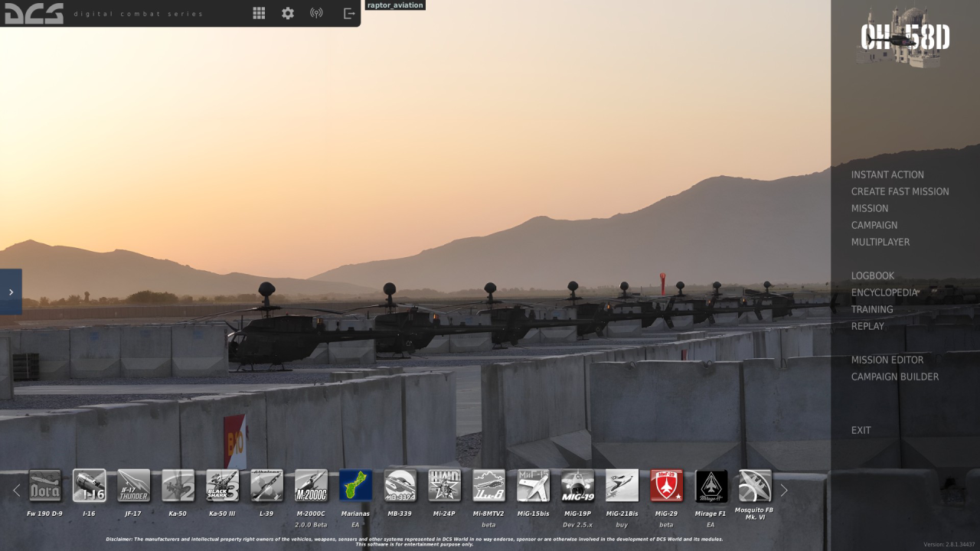
Task: Open Instant Action menu item
Action: pos(887,174)
